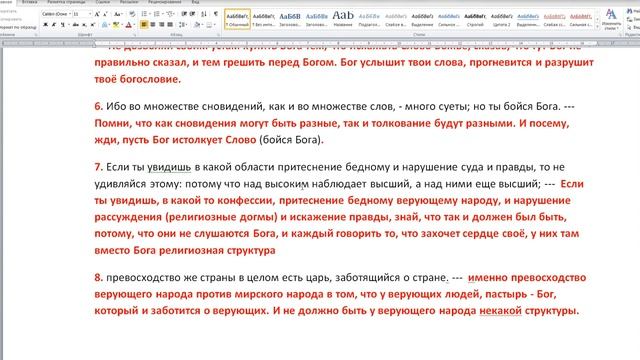
Task: Click the Change Case (Aa) icon
Action: pyautogui.click(x=118, y=14)
